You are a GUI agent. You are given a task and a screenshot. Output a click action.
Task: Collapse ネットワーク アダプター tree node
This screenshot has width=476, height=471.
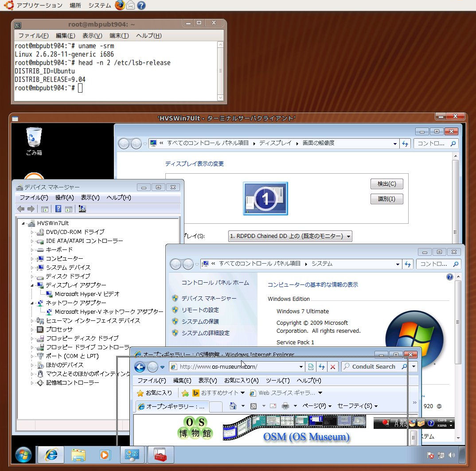click(x=32, y=303)
